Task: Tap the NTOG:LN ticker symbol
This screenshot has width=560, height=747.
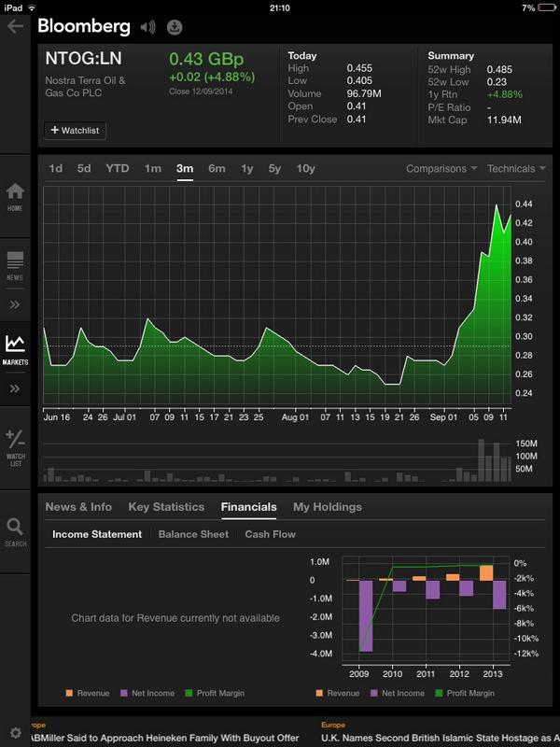Action: 83,59
